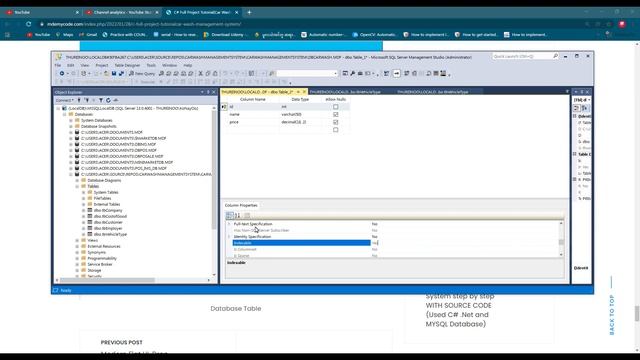Click the browser page vertical scrollbar thumb
Screen dimensions: 640x360
point(636,313)
